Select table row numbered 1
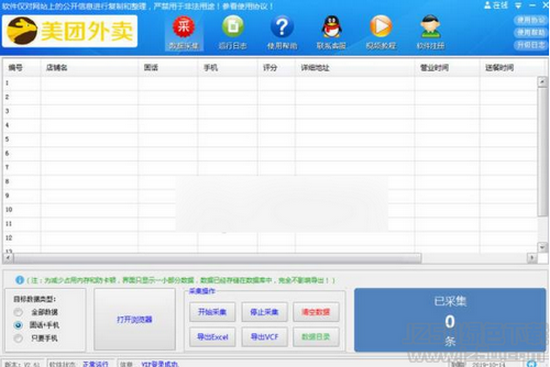Image resolution: width=550 pixels, height=367 pixels. tap(270, 83)
